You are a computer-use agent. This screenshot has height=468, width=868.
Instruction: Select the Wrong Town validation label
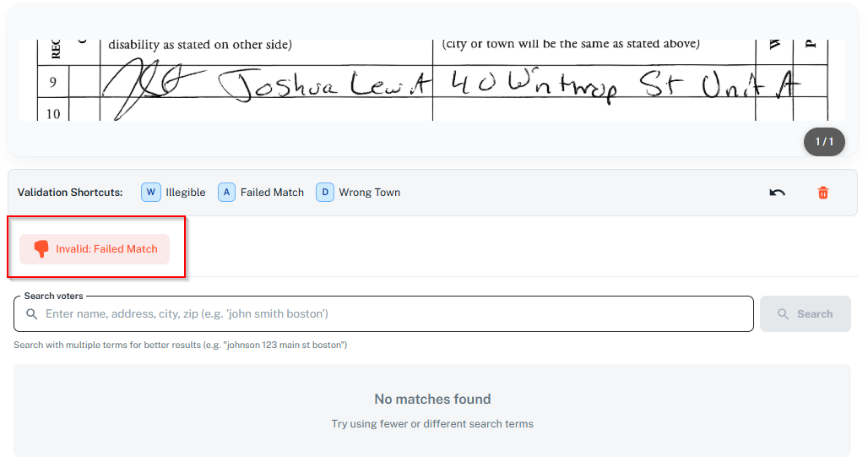(x=369, y=193)
